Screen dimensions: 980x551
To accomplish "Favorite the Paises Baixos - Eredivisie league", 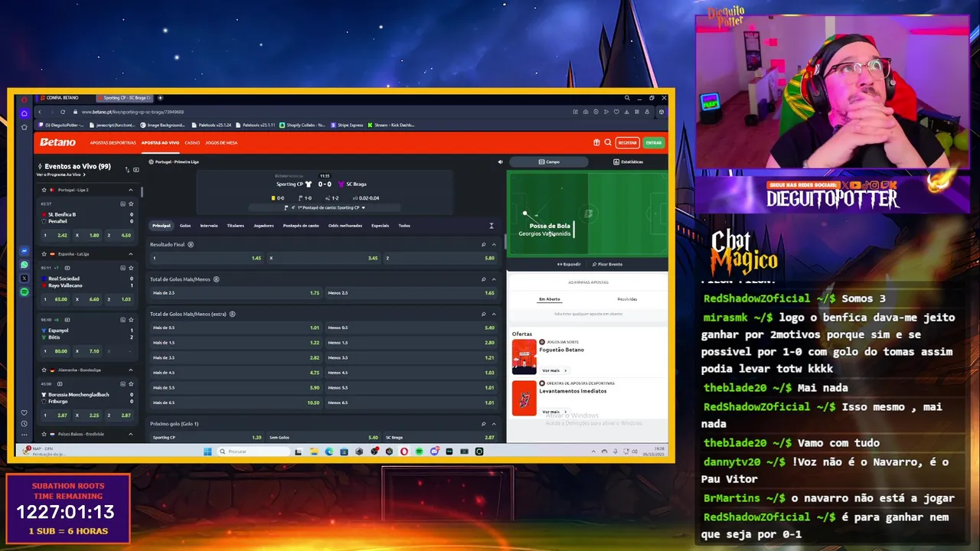I will tap(44, 434).
